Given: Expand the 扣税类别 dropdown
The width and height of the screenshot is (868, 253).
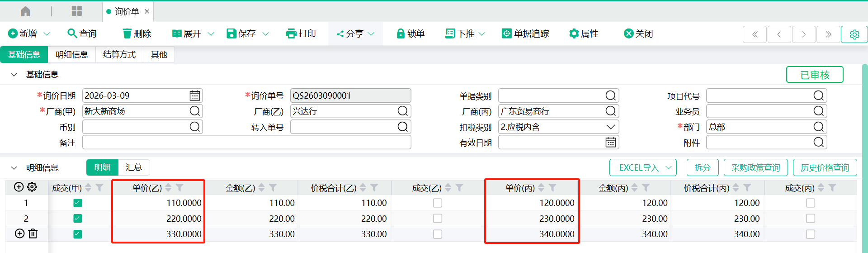Looking at the screenshot, I should click(610, 127).
